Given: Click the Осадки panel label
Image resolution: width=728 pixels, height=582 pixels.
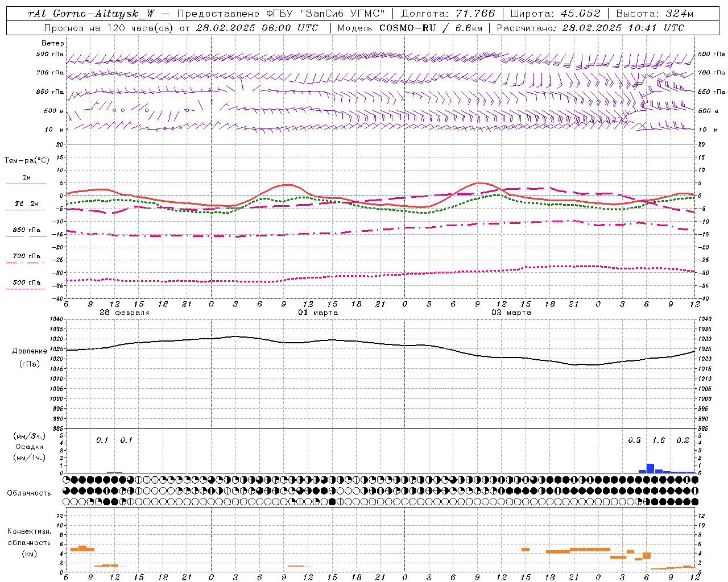Looking at the screenshot, I should (30, 447).
